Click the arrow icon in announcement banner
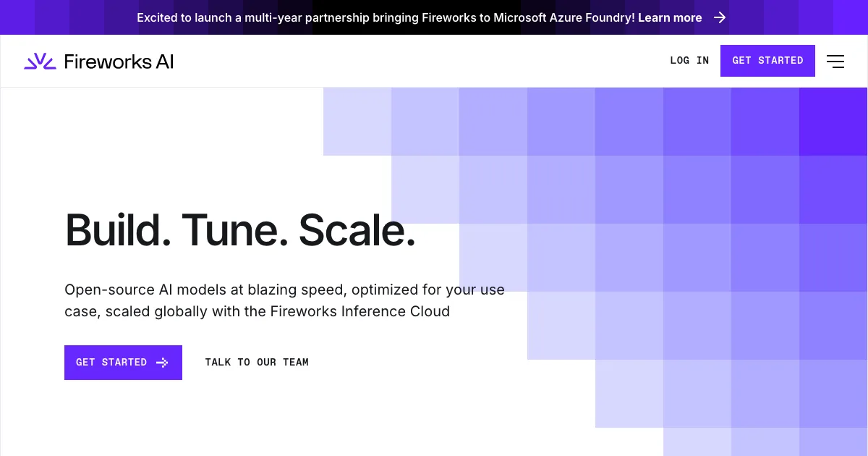The height and width of the screenshot is (456, 868). pyautogui.click(x=720, y=17)
